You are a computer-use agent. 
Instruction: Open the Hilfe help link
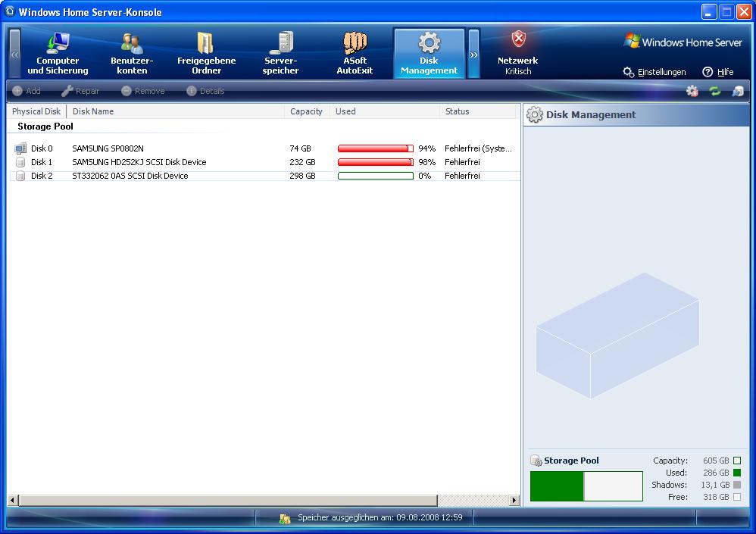(x=718, y=72)
